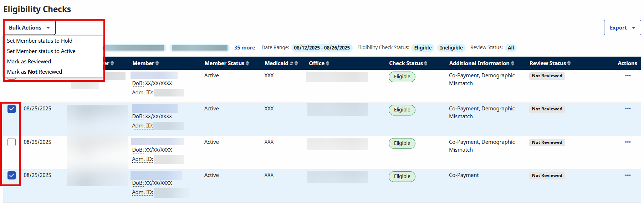
Task: Open actions menu for first row
Action: 628,75
